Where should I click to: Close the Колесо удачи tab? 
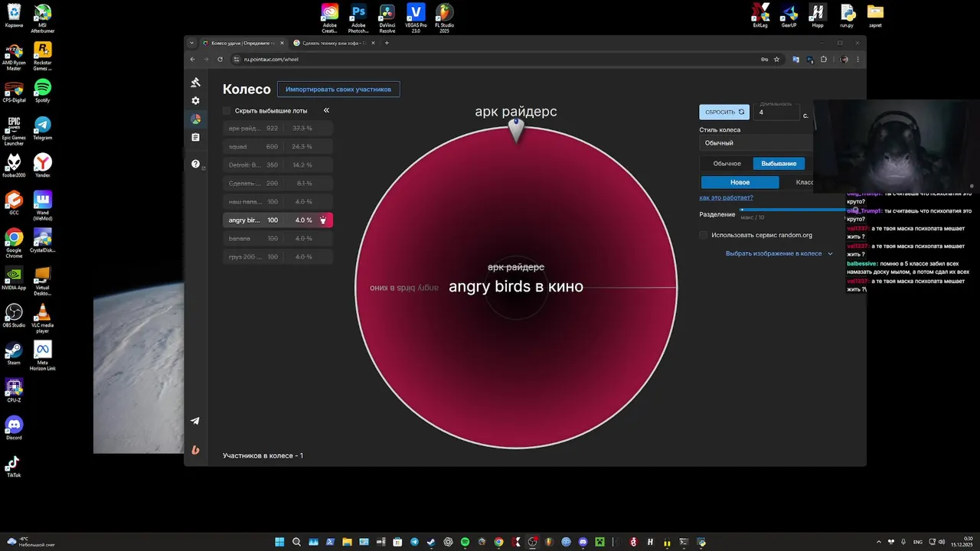282,43
